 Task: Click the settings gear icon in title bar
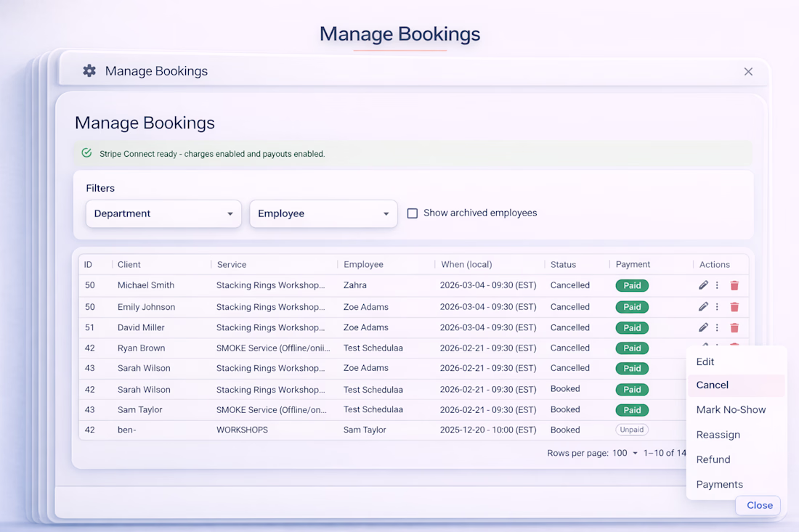click(89, 71)
